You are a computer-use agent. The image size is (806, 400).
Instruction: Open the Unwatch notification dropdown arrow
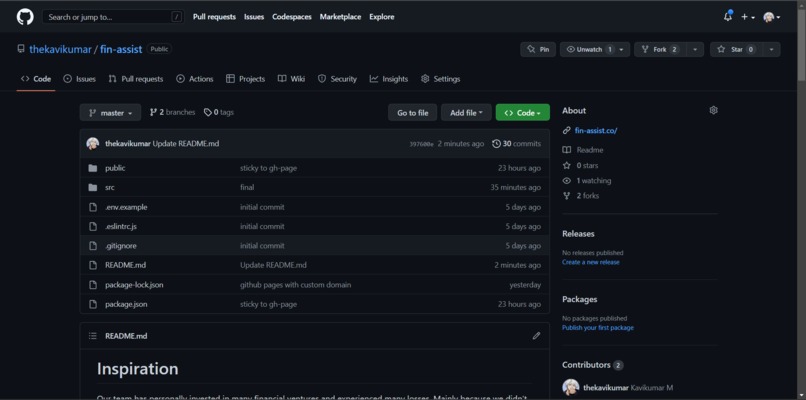[x=623, y=49]
